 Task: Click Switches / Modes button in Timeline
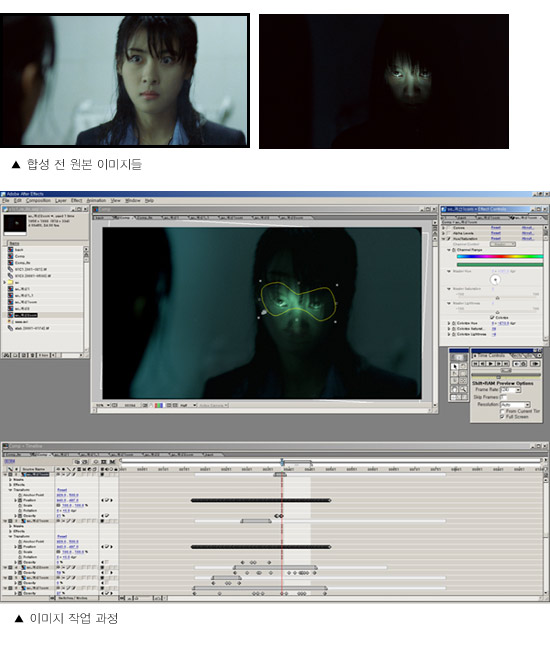(73, 597)
